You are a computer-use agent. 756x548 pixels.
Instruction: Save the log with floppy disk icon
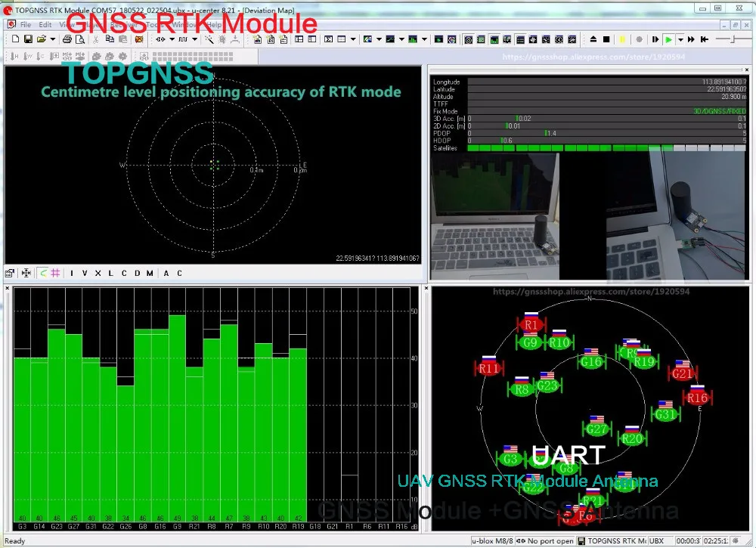coord(28,39)
